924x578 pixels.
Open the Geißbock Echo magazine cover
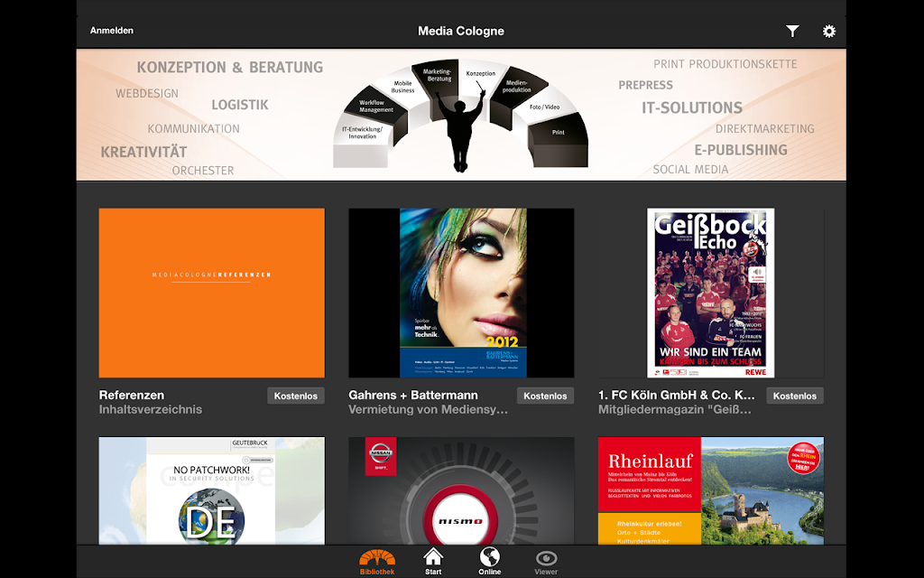(x=711, y=293)
